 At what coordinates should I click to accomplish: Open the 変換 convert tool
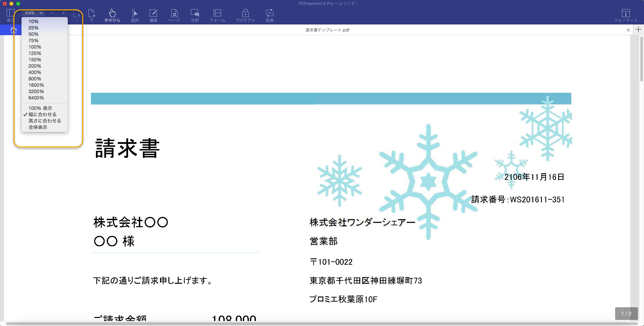click(270, 15)
